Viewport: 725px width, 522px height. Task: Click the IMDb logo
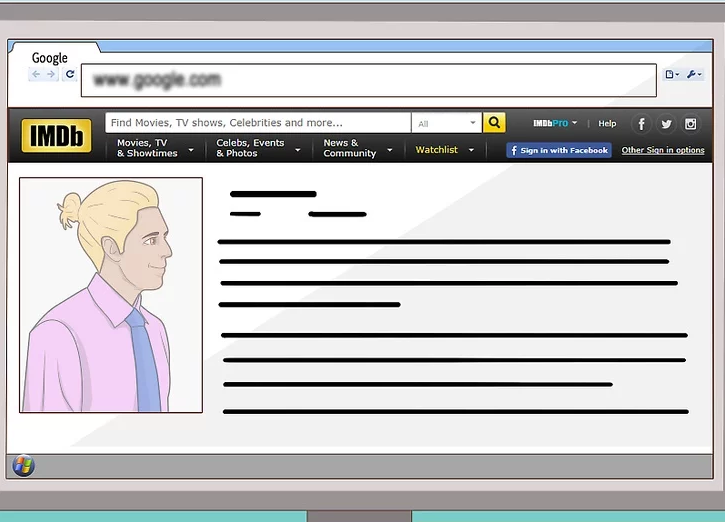(x=57, y=136)
